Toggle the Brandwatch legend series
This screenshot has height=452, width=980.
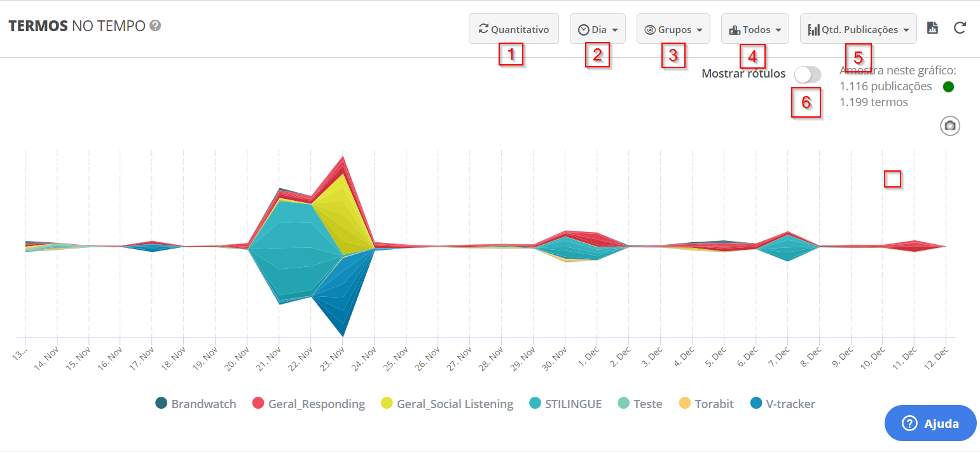click(196, 404)
